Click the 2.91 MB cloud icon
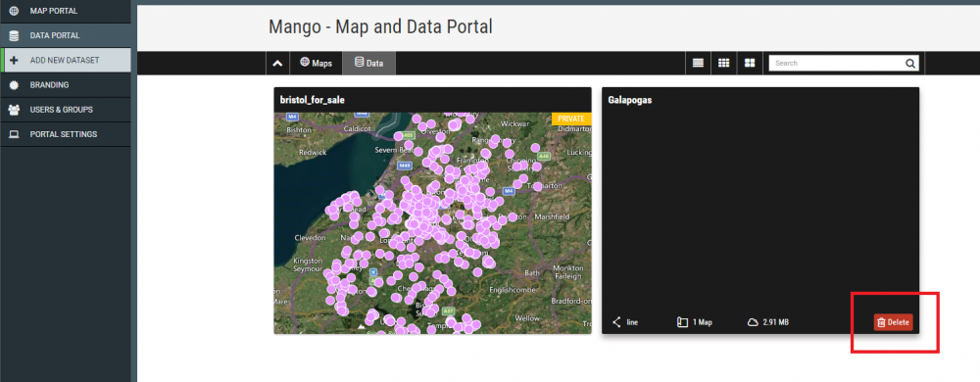980x382 pixels. [753, 322]
